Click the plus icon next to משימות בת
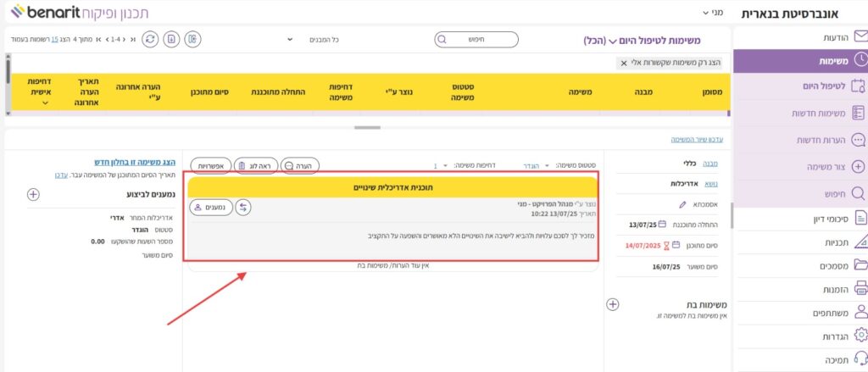868x372 pixels. (x=613, y=304)
